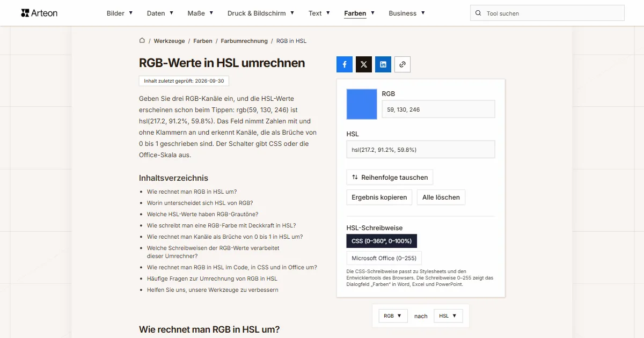Image resolution: width=644 pixels, height=338 pixels.
Task: Click the 'Inhaltsverzeichnis' heading
Action: click(x=173, y=178)
